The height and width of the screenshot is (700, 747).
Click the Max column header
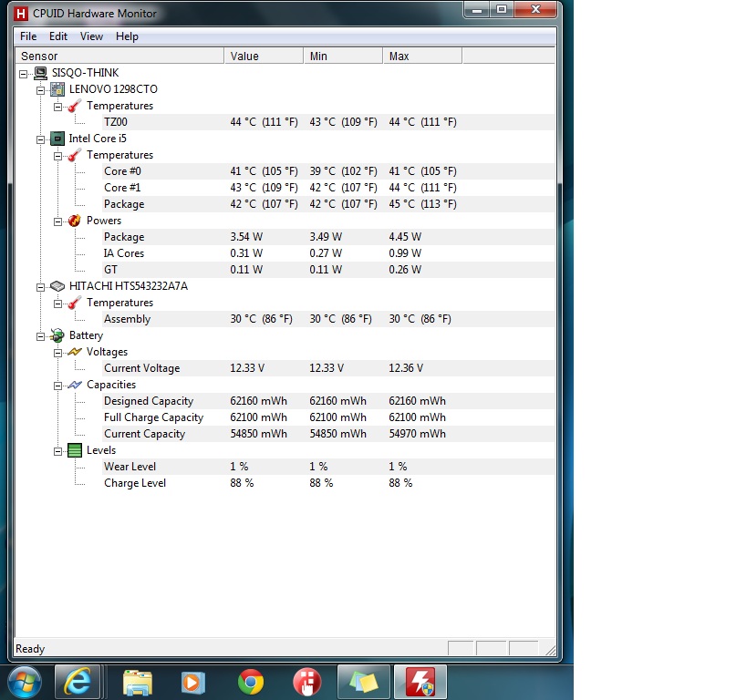(422, 57)
